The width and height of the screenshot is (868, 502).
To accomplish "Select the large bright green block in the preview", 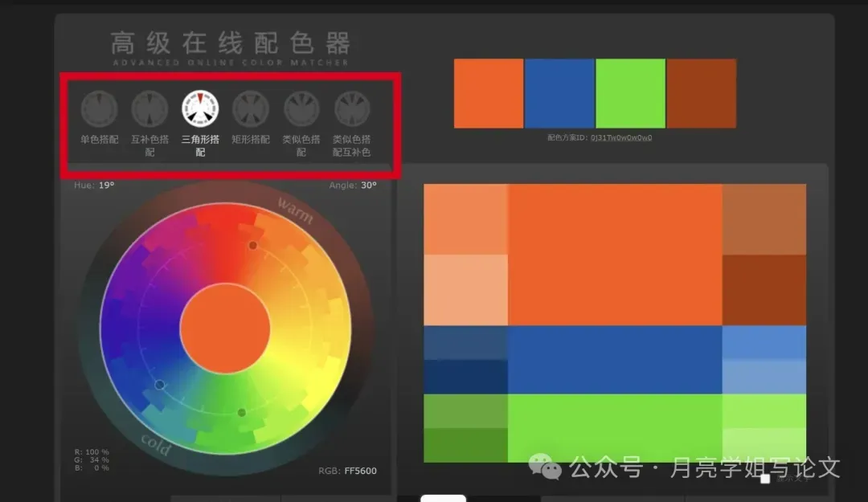I will click(615, 428).
